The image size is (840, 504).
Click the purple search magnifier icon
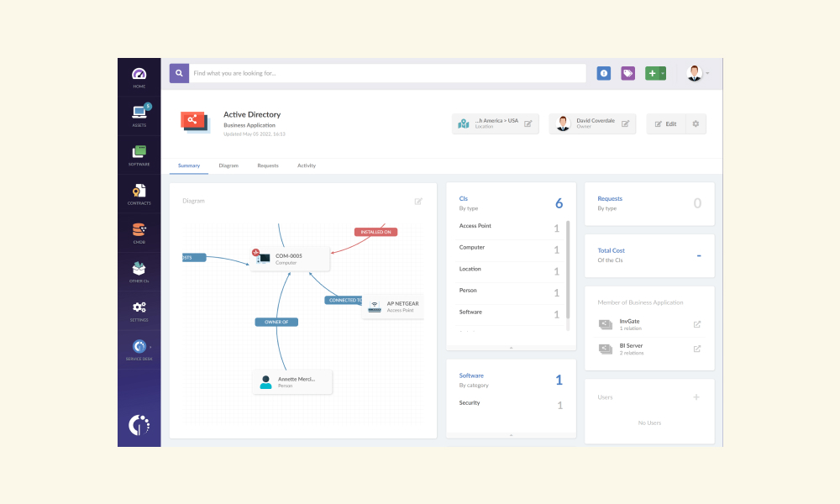[179, 73]
